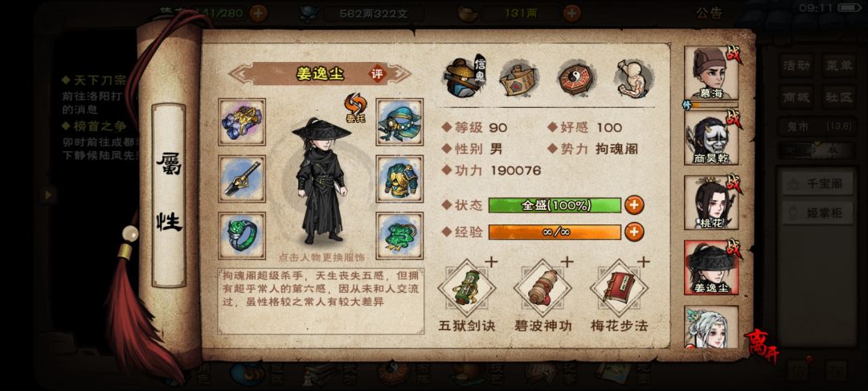Screen dimensions: 868x391
Task: Select 商昊乾 masked character portrait
Action: pyautogui.click(x=710, y=138)
